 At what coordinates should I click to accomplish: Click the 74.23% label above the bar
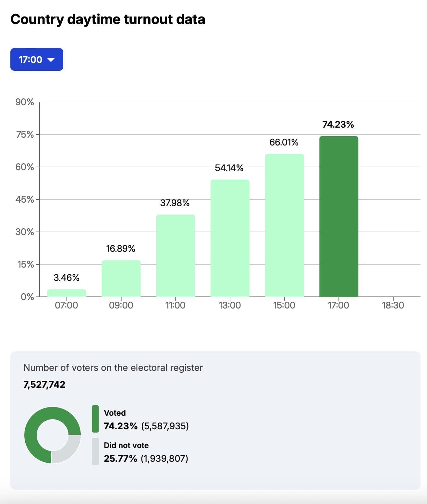tap(338, 124)
